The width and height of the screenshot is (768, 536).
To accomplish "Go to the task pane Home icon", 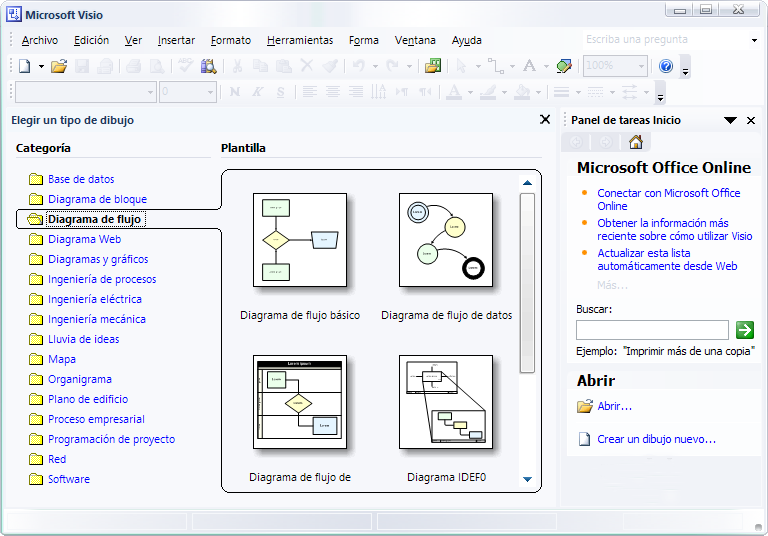I will click(635, 142).
